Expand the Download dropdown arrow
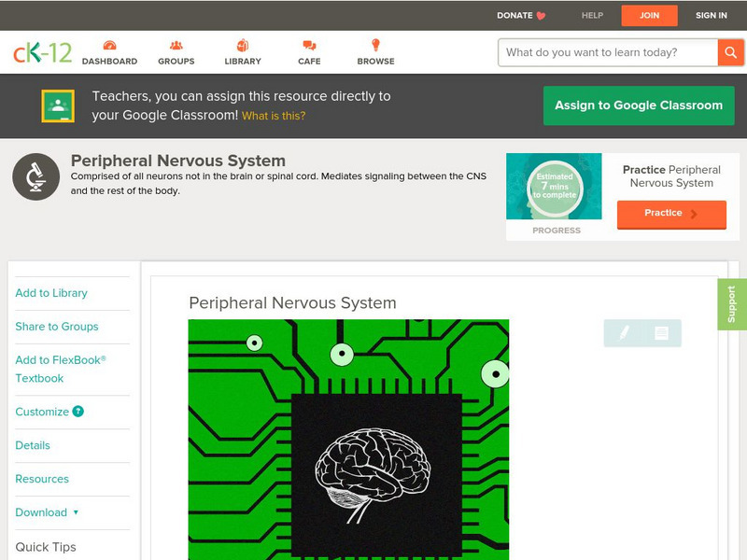The height and width of the screenshot is (560, 747). pos(76,512)
